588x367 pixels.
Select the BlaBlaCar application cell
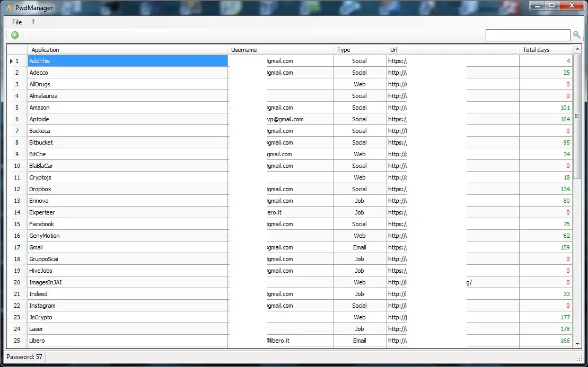pos(127,166)
